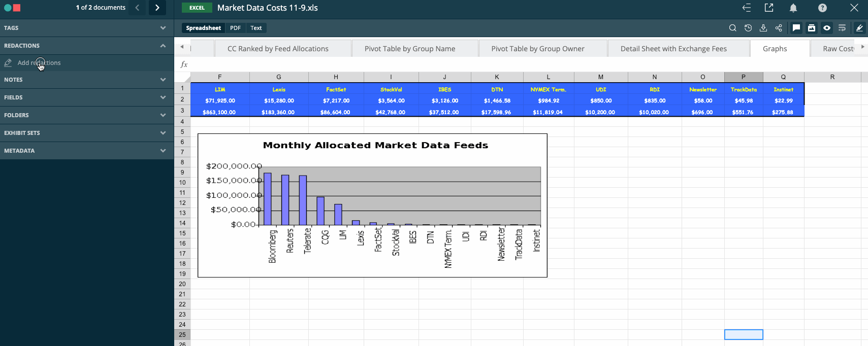
Task: Select row 25 header
Action: (182, 335)
